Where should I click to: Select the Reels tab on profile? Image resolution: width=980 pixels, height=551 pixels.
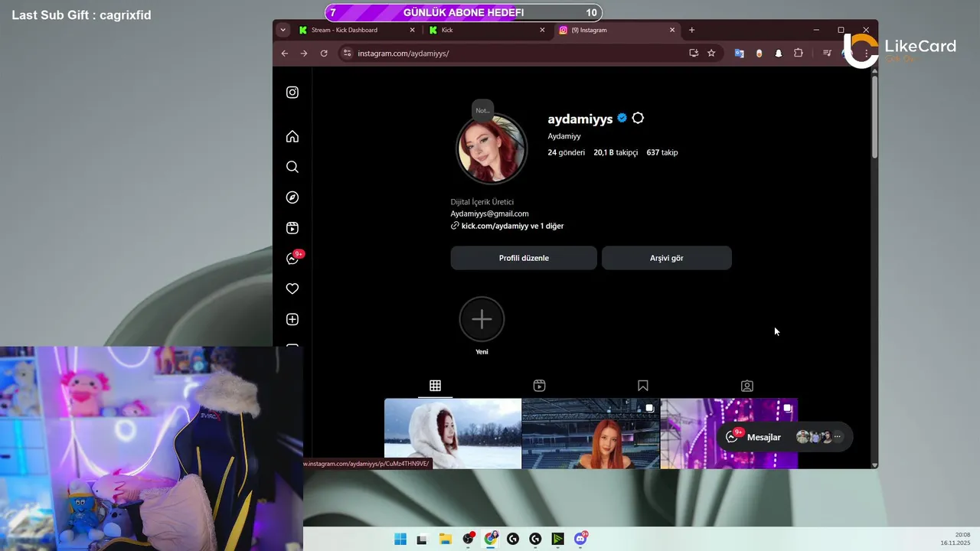click(539, 386)
